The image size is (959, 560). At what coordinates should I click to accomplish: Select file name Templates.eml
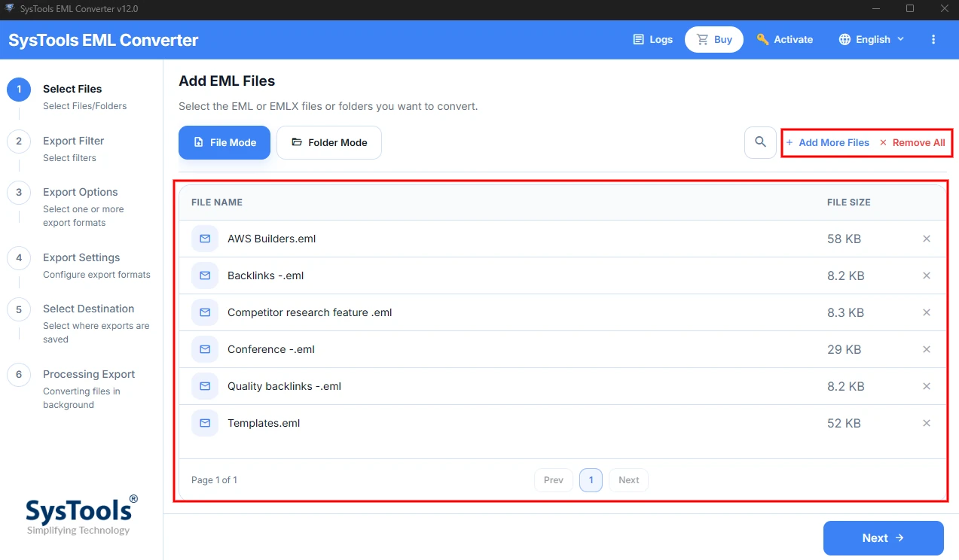tap(264, 423)
